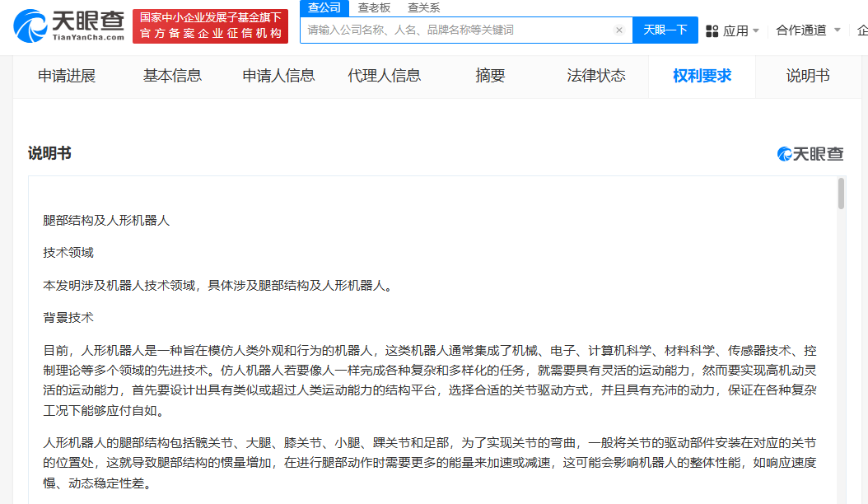
Task: Select the 代理人信息 tab
Action: click(x=384, y=76)
